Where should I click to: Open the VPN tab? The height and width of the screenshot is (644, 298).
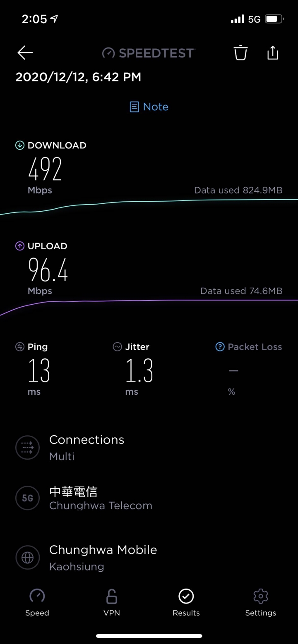(112, 602)
